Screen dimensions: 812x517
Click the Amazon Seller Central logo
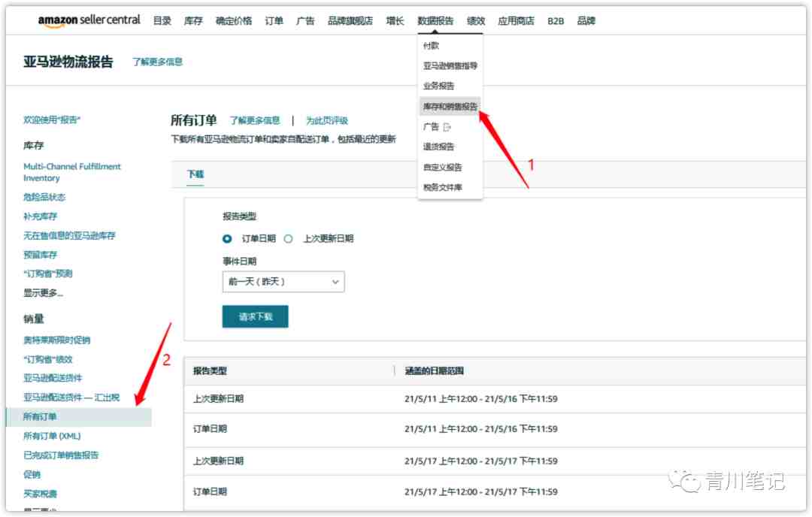coord(89,21)
